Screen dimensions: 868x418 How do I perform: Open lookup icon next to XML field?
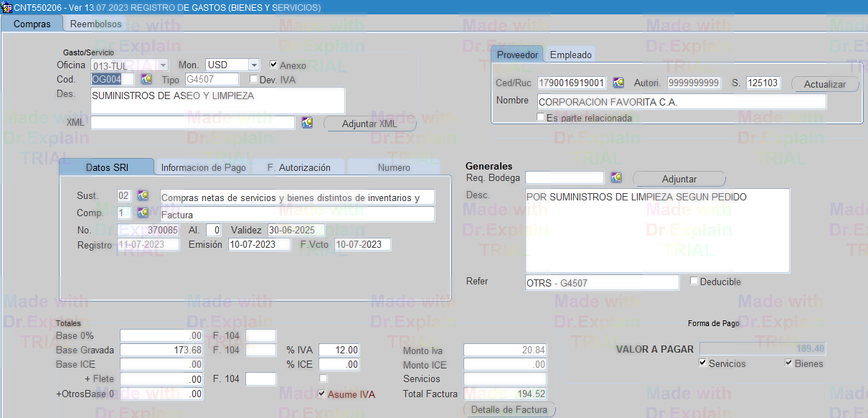(307, 123)
